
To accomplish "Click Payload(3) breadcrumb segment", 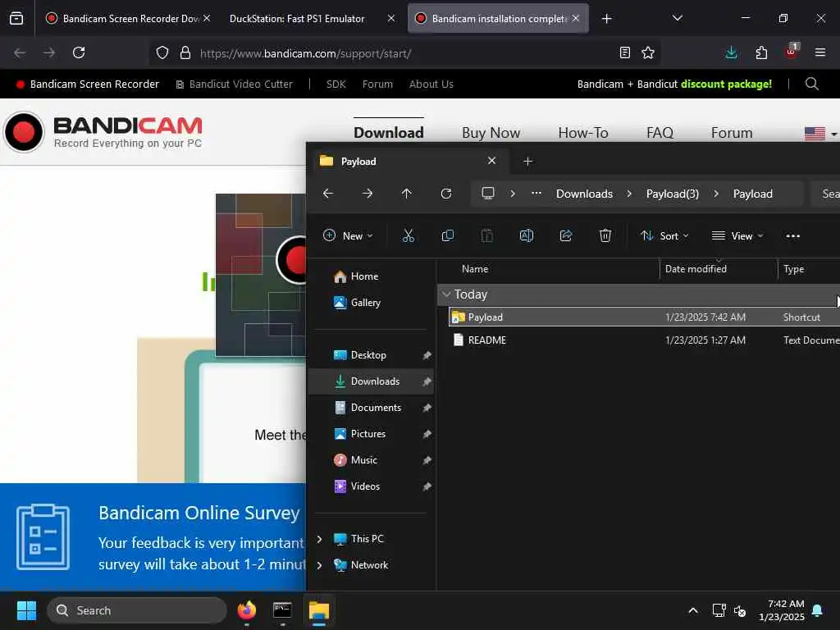I will point(673,194).
